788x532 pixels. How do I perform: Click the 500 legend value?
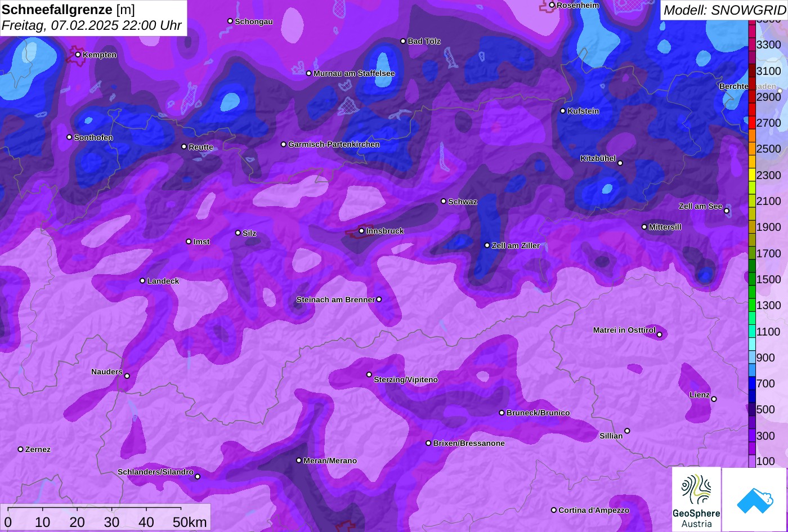click(x=765, y=410)
